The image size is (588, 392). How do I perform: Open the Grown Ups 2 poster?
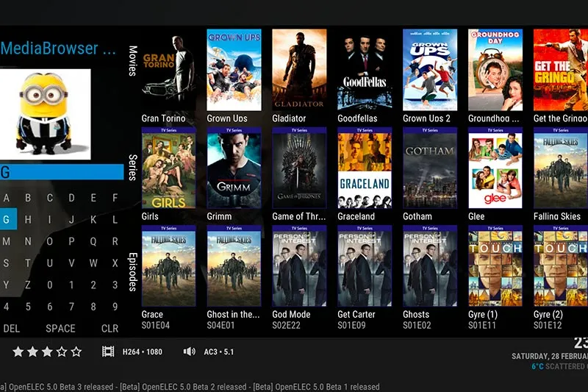430,70
